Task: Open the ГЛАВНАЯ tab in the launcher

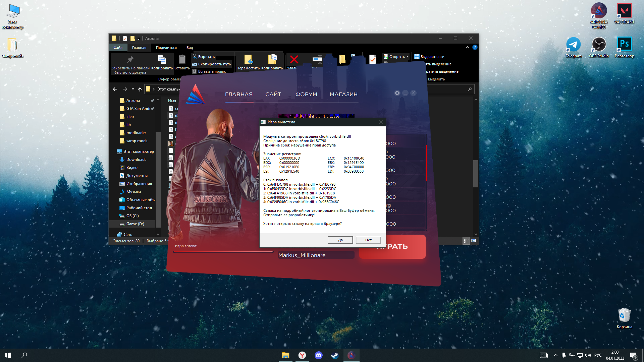Action: click(239, 95)
